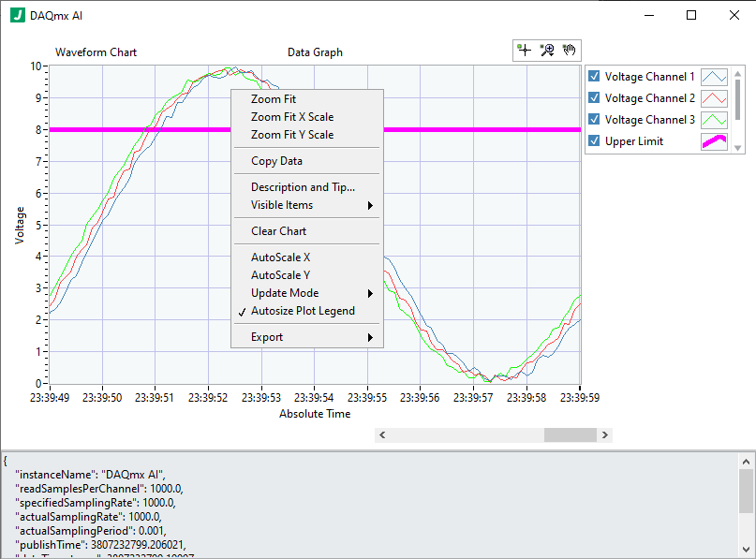Click Voltage Channel 3 green plot icon
756x559 pixels.
point(714,120)
